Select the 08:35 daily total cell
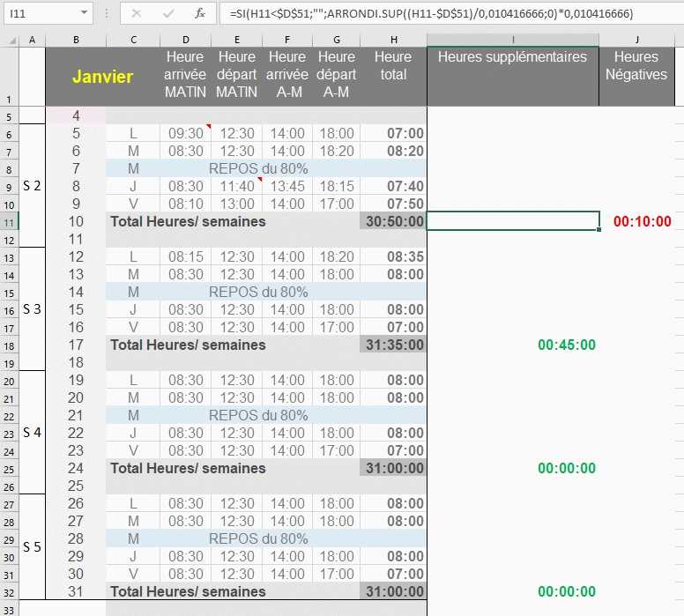 coord(393,257)
